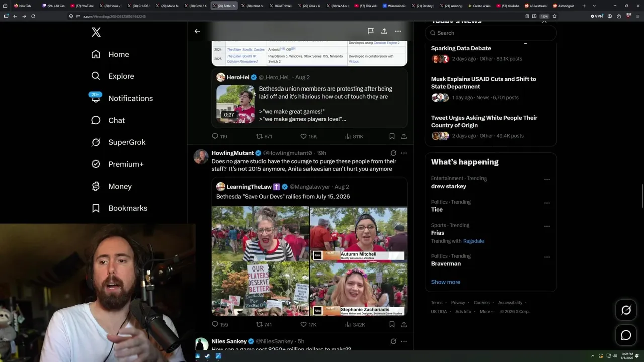
Task: Open Money in the sidebar
Action: click(111, 186)
